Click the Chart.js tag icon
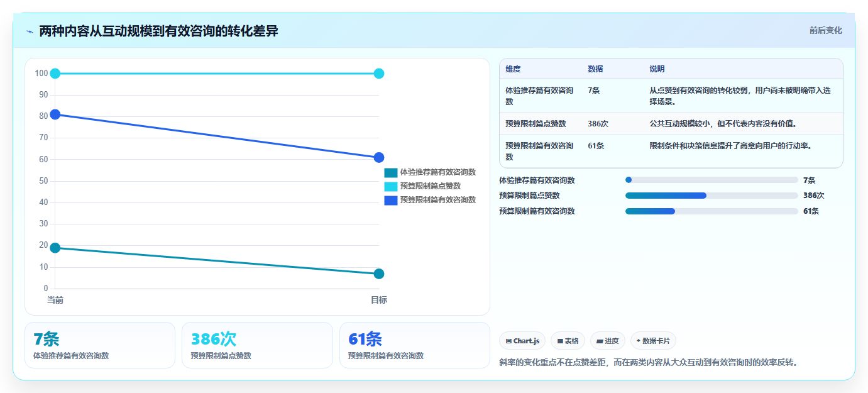868x393 pixels. coord(508,341)
